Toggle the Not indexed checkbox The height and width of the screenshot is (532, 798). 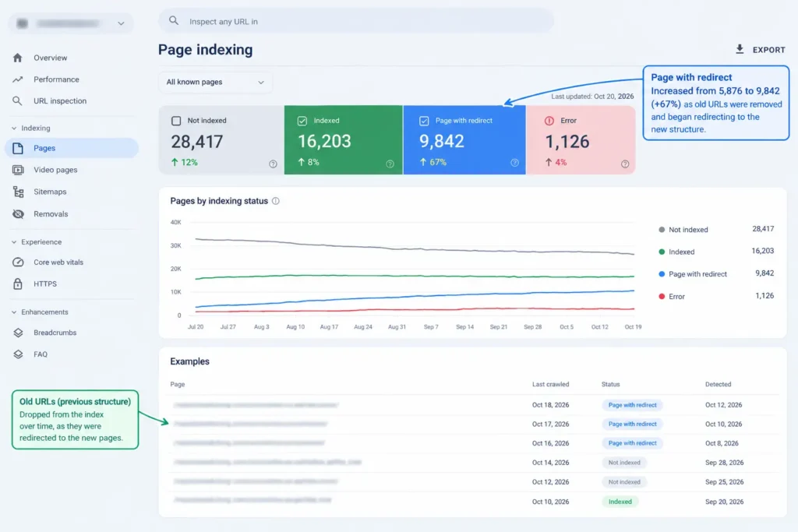pos(176,121)
